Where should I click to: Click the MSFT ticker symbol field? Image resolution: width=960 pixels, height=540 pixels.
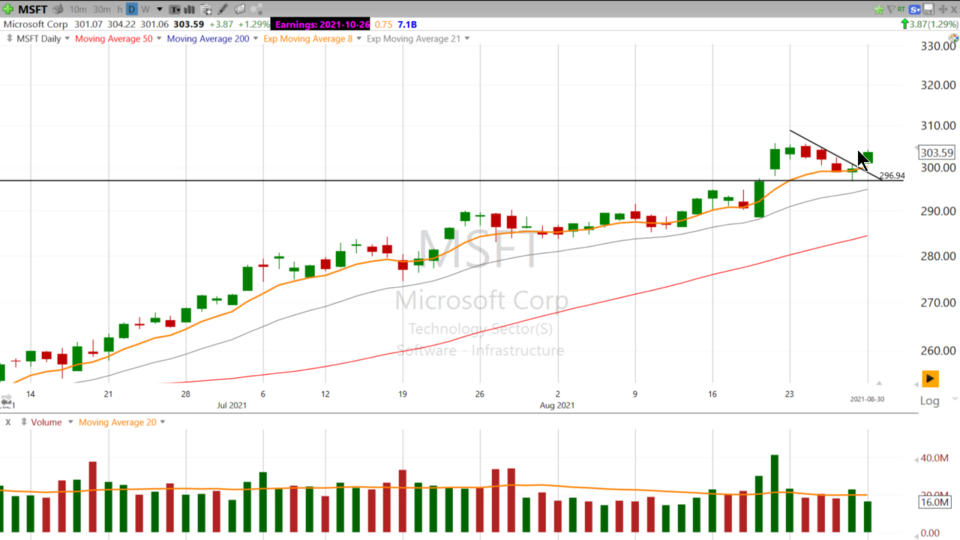tap(32, 9)
